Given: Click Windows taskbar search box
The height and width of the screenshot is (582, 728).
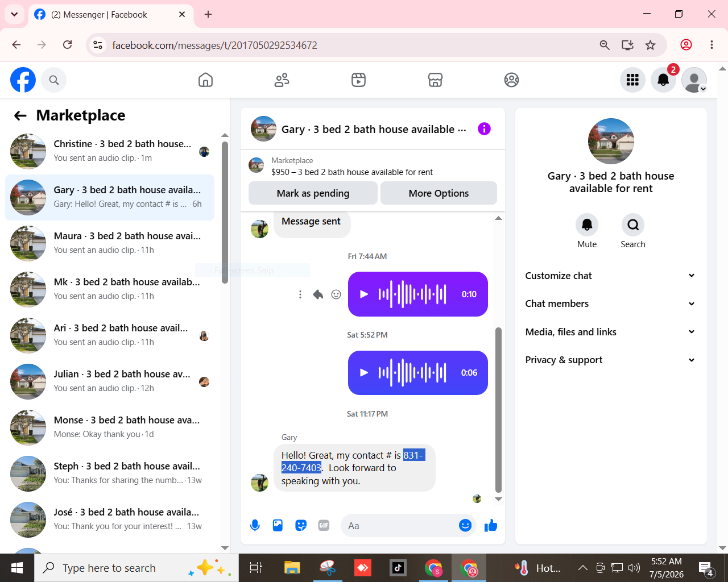Looking at the screenshot, I should pyautogui.click(x=136, y=568).
